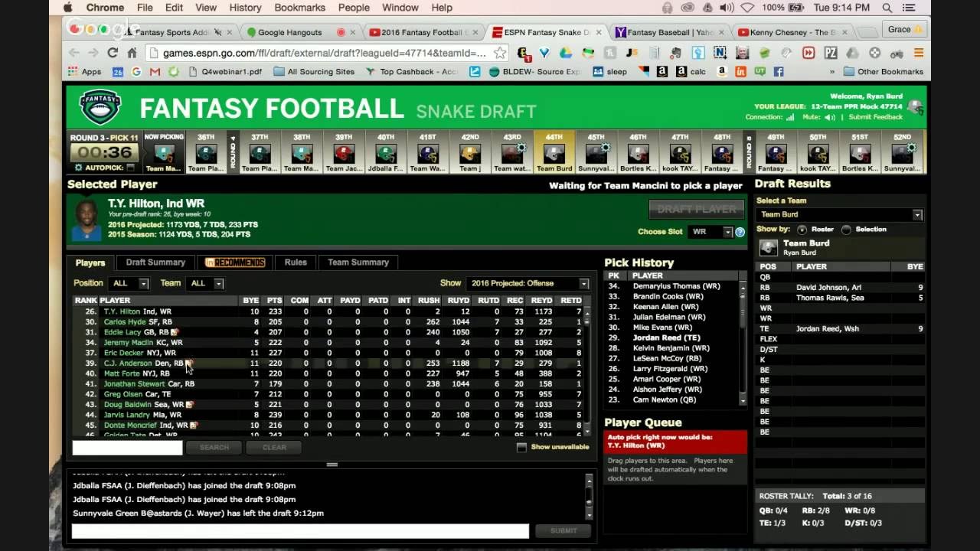Open the Show 2016 Projected Offense dropdown
980x551 pixels.
(528, 283)
